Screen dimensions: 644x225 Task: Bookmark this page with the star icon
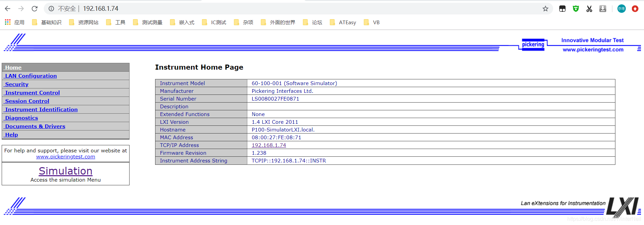tap(545, 9)
